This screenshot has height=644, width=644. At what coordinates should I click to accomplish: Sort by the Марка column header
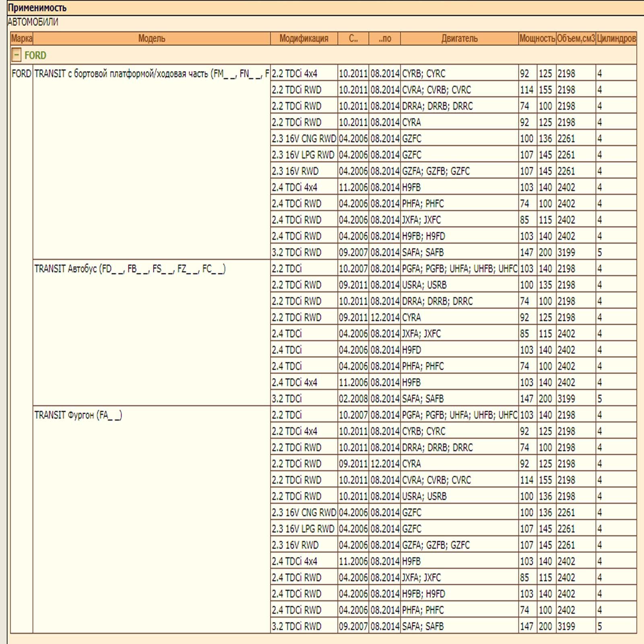(21, 39)
